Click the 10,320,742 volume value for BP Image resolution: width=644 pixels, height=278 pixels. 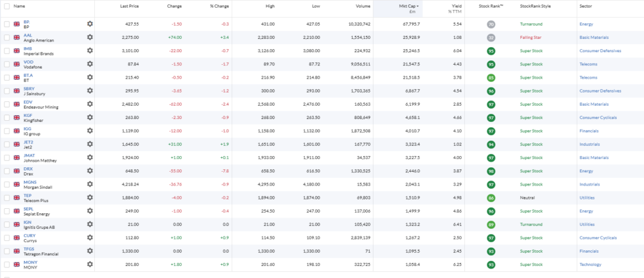click(x=359, y=25)
